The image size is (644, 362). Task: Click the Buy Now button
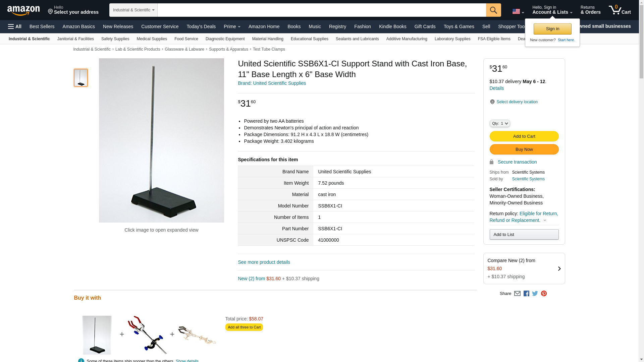click(524, 149)
